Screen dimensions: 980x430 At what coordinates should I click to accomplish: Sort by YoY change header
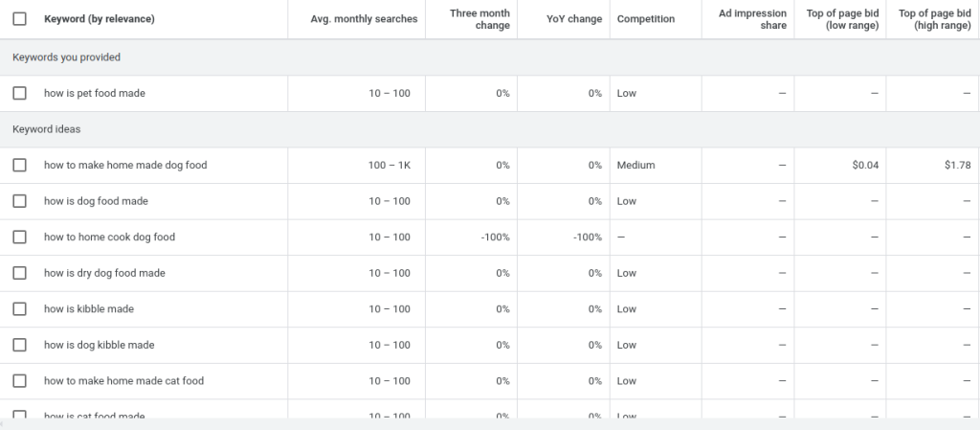tap(574, 19)
